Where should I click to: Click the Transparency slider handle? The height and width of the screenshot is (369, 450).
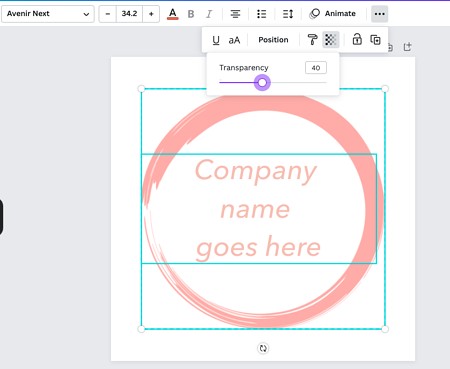[262, 82]
